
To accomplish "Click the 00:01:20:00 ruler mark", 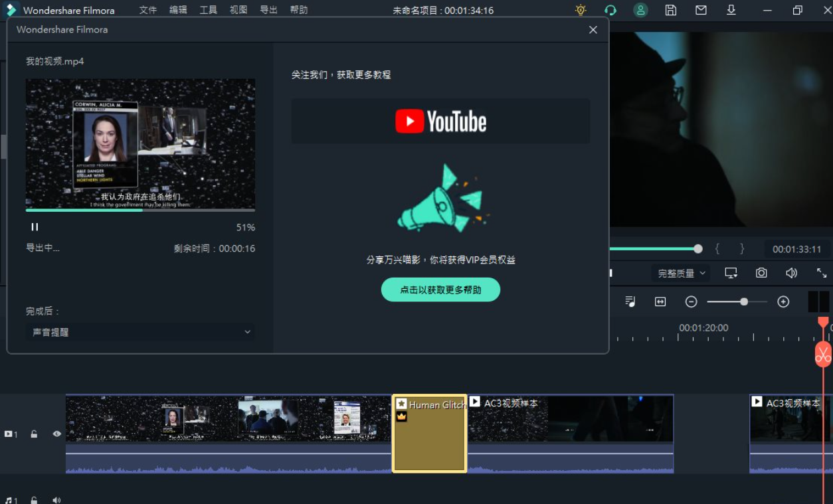I will [x=703, y=327].
